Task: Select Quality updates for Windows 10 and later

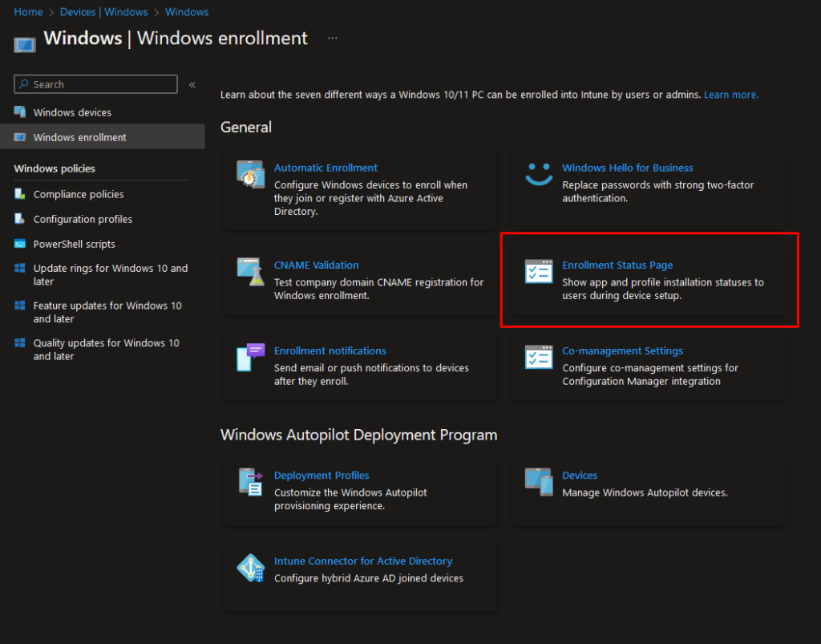Action: pos(102,350)
